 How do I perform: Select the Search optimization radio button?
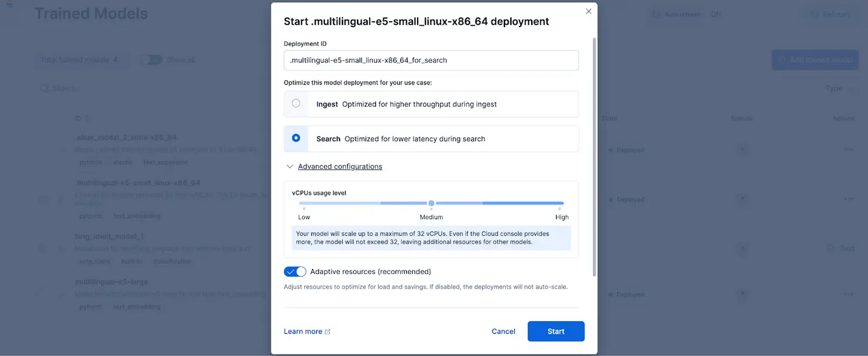[x=296, y=138]
